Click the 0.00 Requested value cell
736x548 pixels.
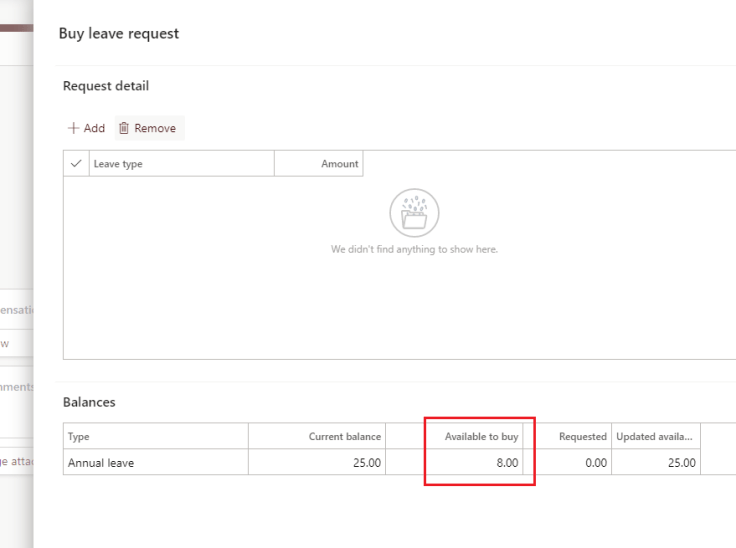point(594,463)
